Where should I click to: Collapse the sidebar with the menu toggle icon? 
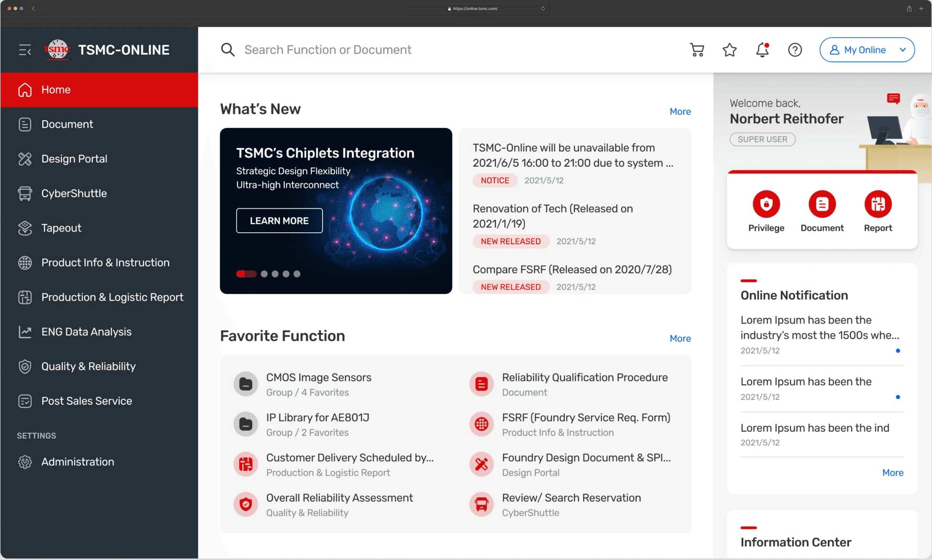(25, 50)
